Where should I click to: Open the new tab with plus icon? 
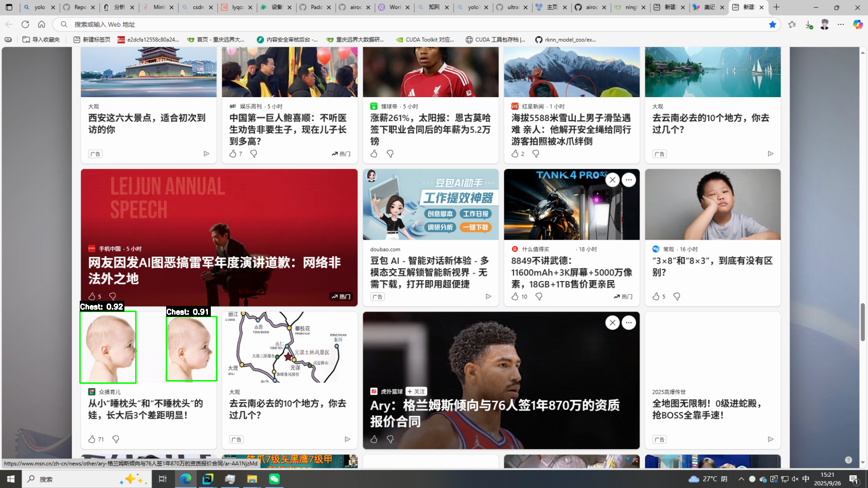coord(776,7)
